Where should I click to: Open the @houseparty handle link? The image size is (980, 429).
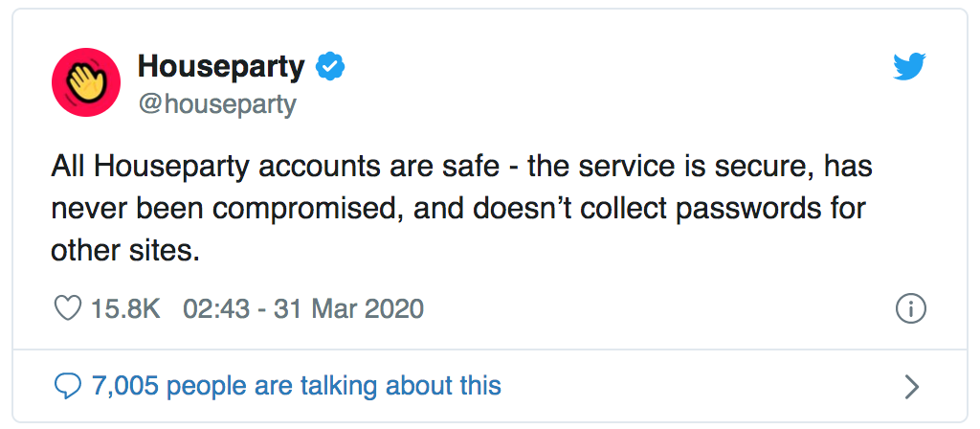coord(217,104)
